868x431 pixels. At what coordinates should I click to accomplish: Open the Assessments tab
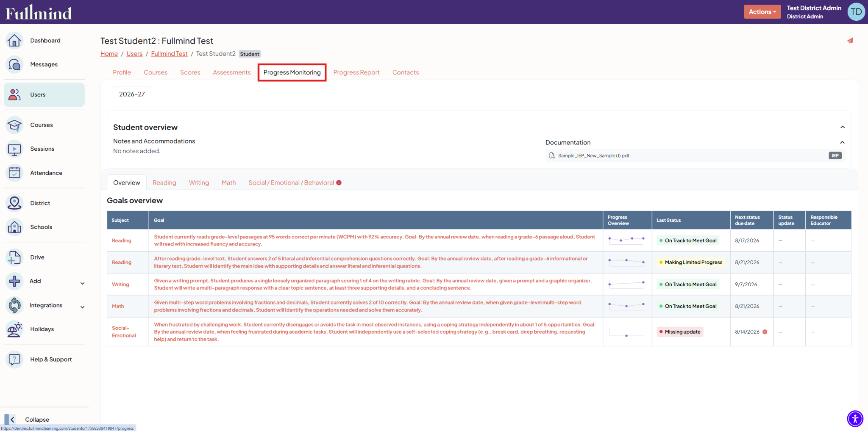click(232, 72)
